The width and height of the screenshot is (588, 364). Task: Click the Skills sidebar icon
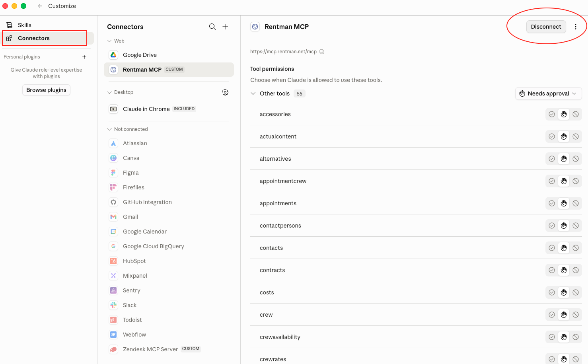point(9,25)
